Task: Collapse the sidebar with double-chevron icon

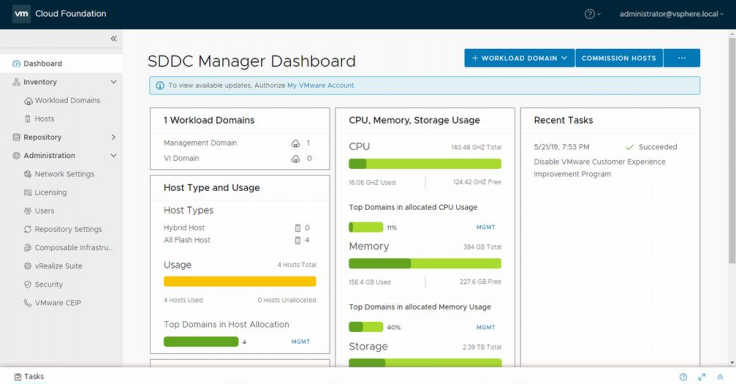Action: coord(114,38)
